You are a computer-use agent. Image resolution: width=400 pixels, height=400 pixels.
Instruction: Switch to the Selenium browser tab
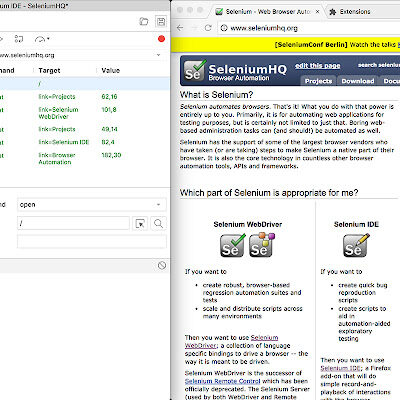pyautogui.click(x=267, y=12)
